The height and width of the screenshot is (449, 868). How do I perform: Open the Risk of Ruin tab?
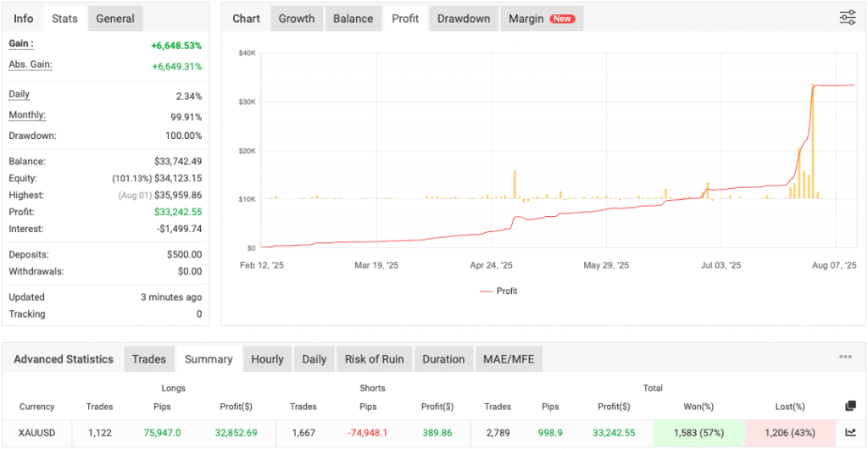coord(374,359)
